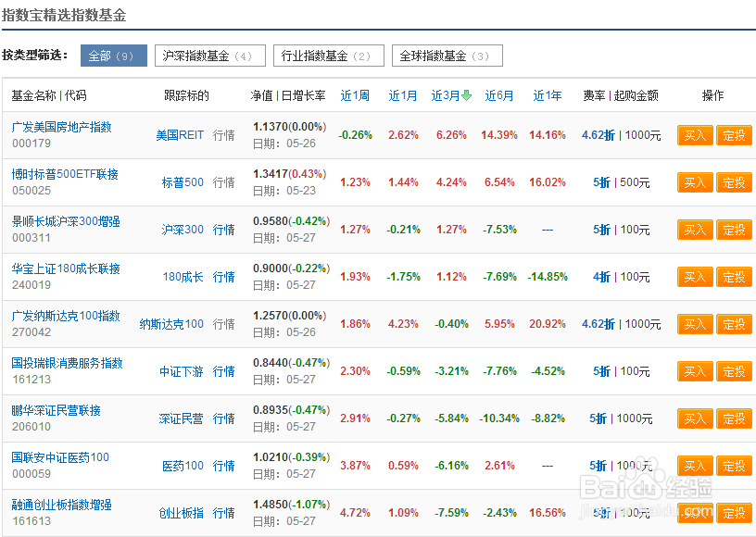Viewport: 756px width, 537px height.
Task: Open 180成长 tracking index link
Action: [x=183, y=277]
